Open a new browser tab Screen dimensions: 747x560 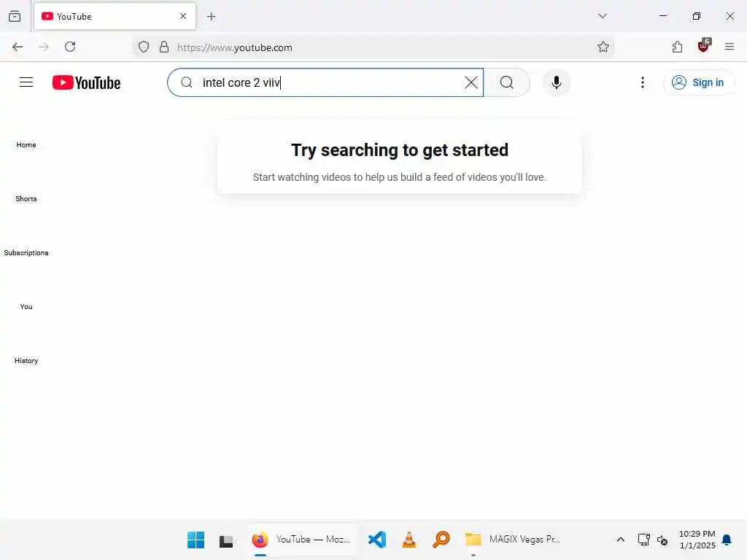click(x=211, y=17)
